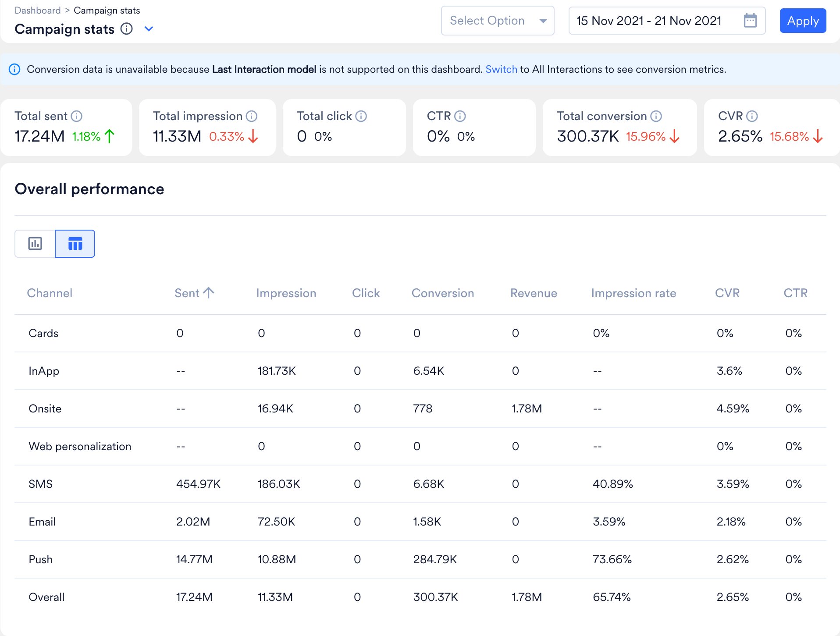The width and height of the screenshot is (840, 636).
Task: Switch to table view toggle
Action: pos(75,243)
